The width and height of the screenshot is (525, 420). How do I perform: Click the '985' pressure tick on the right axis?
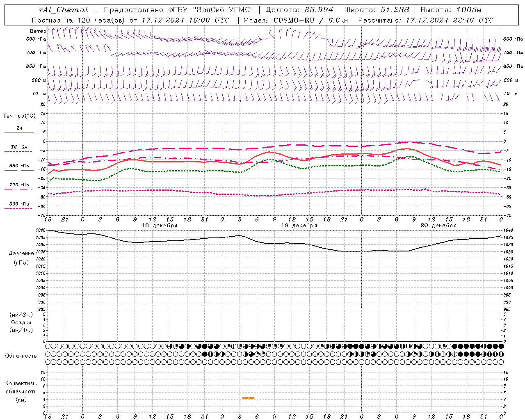click(508, 309)
